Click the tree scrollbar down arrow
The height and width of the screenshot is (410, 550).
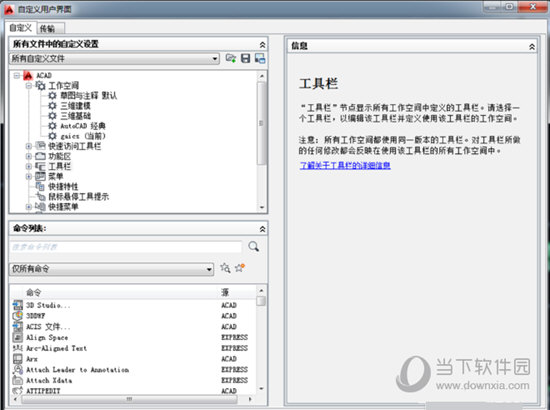click(262, 207)
